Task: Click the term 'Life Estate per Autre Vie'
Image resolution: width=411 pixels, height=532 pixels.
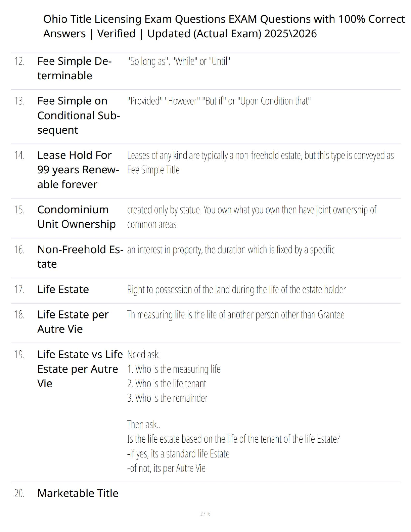Action: pos(73,322)
